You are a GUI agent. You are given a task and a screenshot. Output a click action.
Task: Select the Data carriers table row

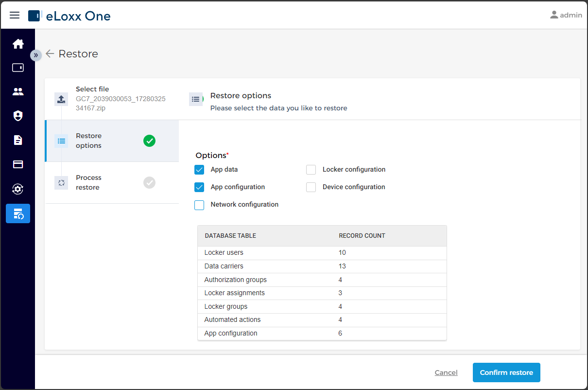pyautogui.click(x=322, y=266)
